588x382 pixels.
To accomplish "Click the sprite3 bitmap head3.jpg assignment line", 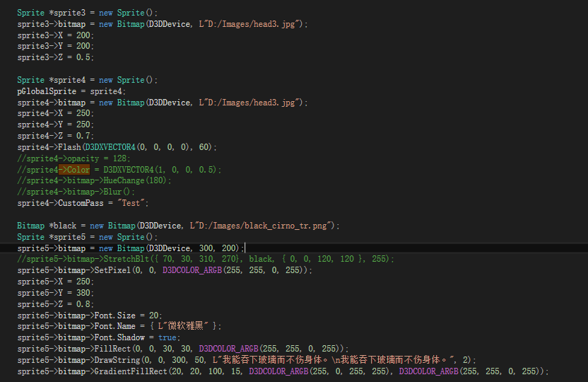I will pos(163,24).
